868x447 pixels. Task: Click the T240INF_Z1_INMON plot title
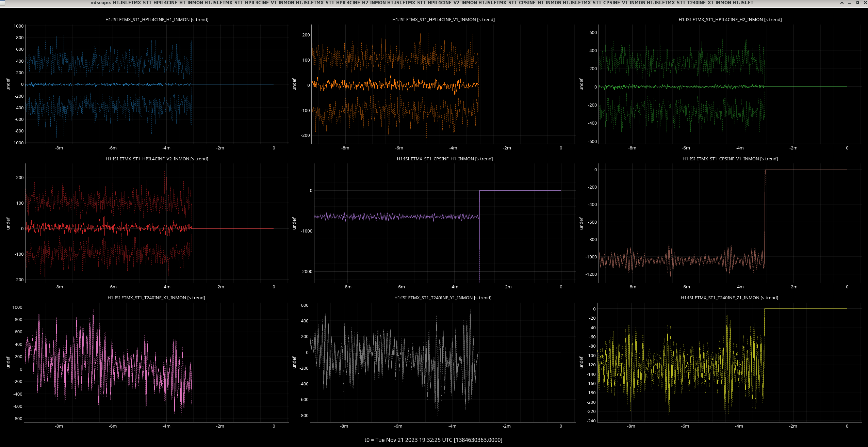[729, 298]
